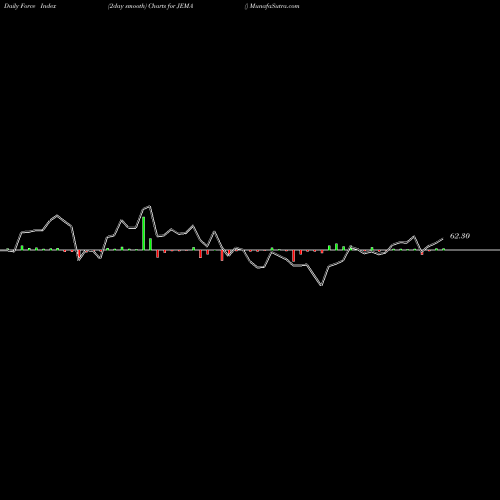Click the tallest green bar in the right cluster
The image size is (500, 500).
[336, 247]
